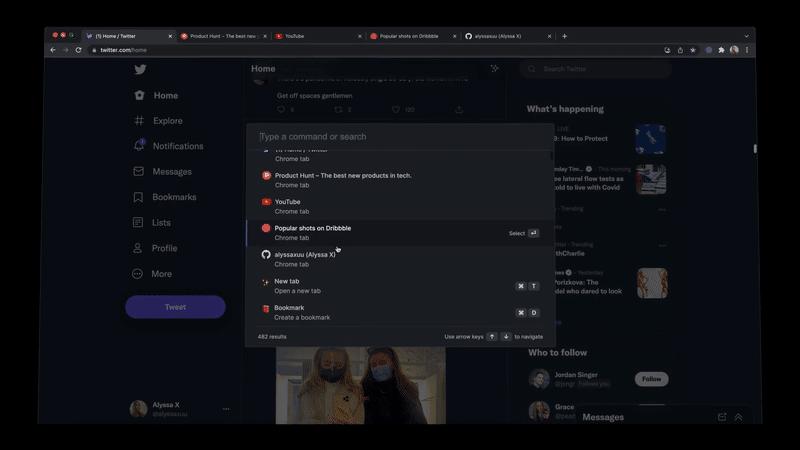Open Notifications in sidebar

coord(168,146)
